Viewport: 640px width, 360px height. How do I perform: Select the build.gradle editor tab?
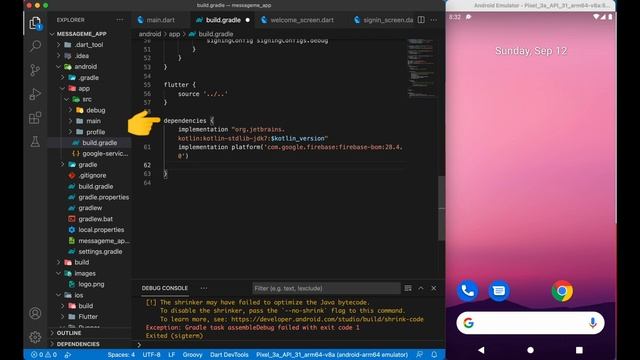pos(223,20)
